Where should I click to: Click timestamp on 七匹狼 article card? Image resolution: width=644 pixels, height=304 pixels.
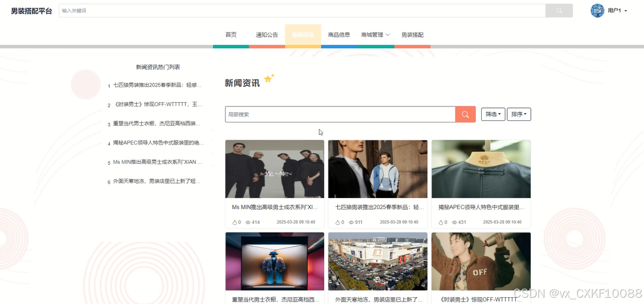click(399, 222)
